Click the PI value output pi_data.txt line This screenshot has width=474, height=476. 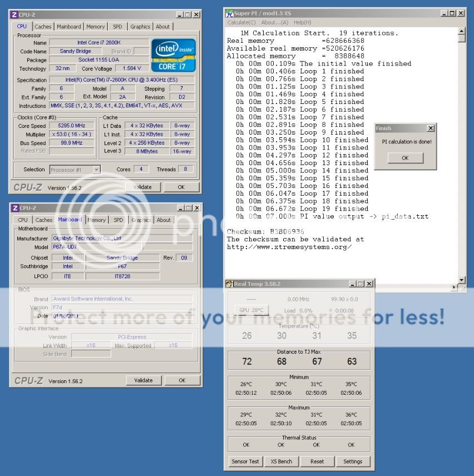tap(332, 216)
